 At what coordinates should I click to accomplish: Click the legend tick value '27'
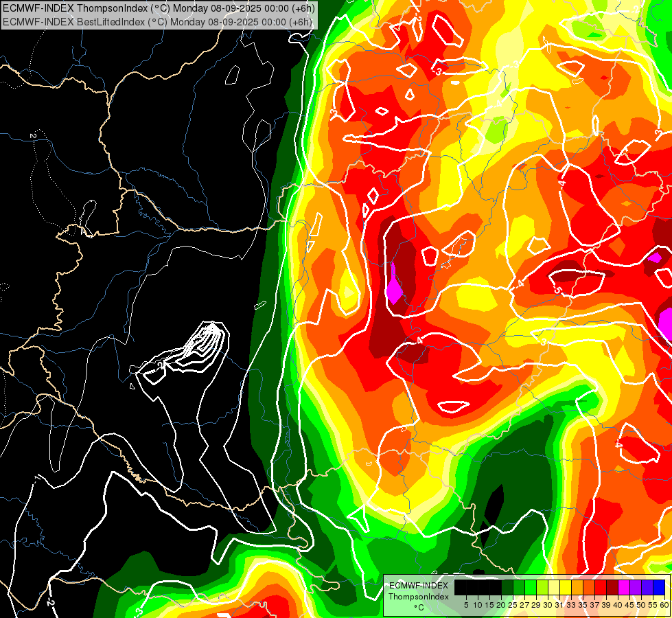click(524, 605)
